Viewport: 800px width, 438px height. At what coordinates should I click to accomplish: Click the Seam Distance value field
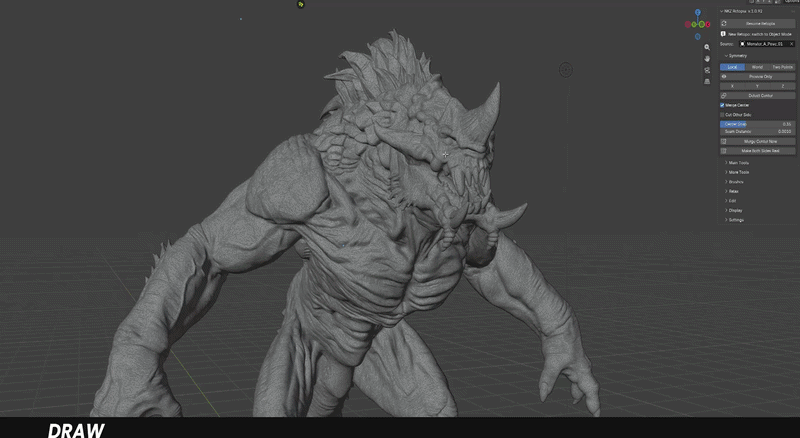pyautogui.click(x=757, y=132)
